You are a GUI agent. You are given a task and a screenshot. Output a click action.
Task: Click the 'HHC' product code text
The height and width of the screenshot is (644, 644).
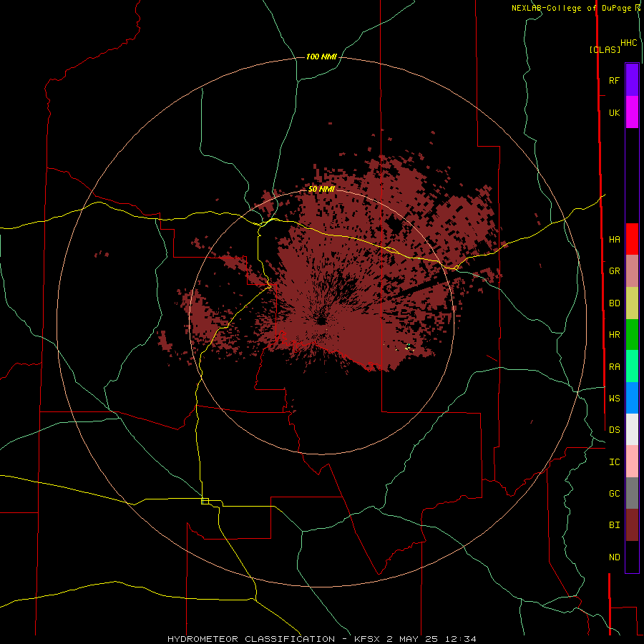pyautogui.click(x=629, y=43)
